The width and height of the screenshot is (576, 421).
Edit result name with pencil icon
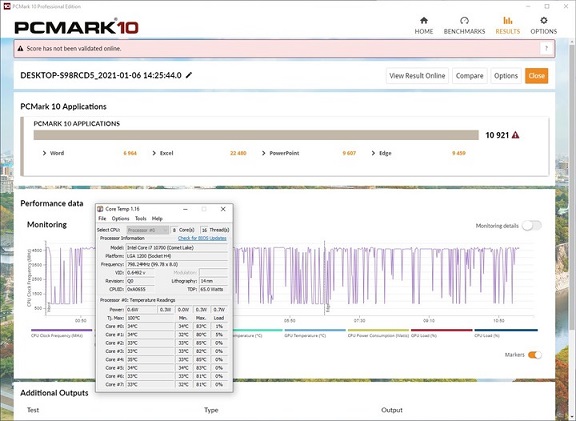189,75
